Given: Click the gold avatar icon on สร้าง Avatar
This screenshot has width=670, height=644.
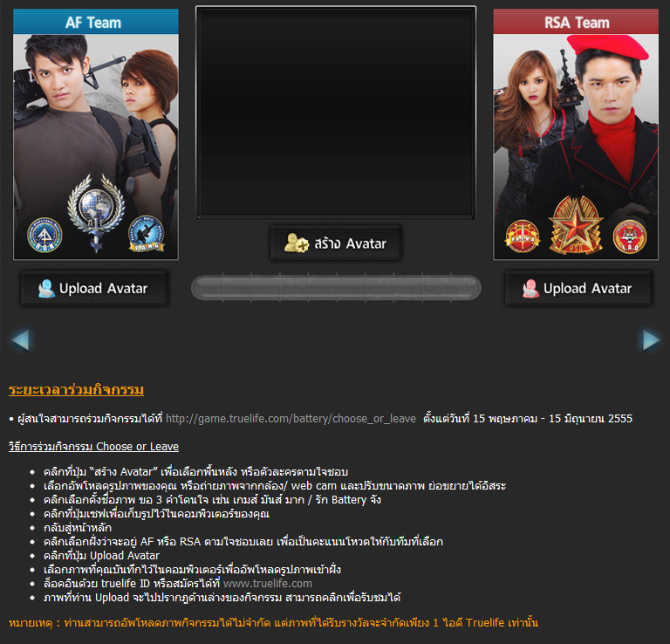Looking at the screenshot, I should coord(296,243).
